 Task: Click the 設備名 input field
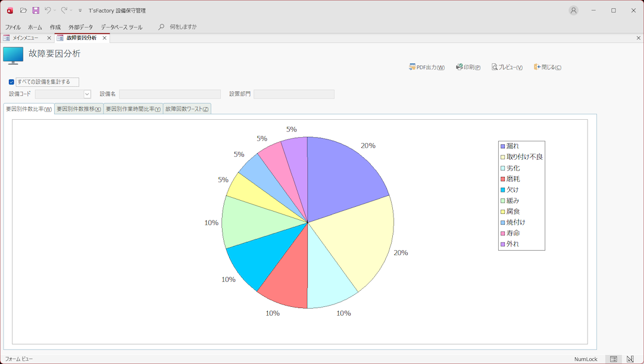pyautogui.click(x=170, y=94)
